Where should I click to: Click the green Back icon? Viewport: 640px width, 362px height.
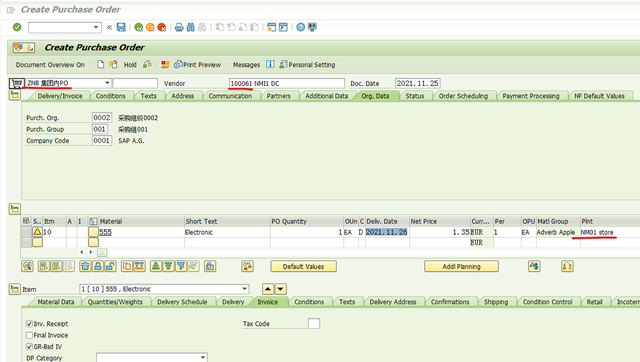pyautogui.click(x=139, y=27)
